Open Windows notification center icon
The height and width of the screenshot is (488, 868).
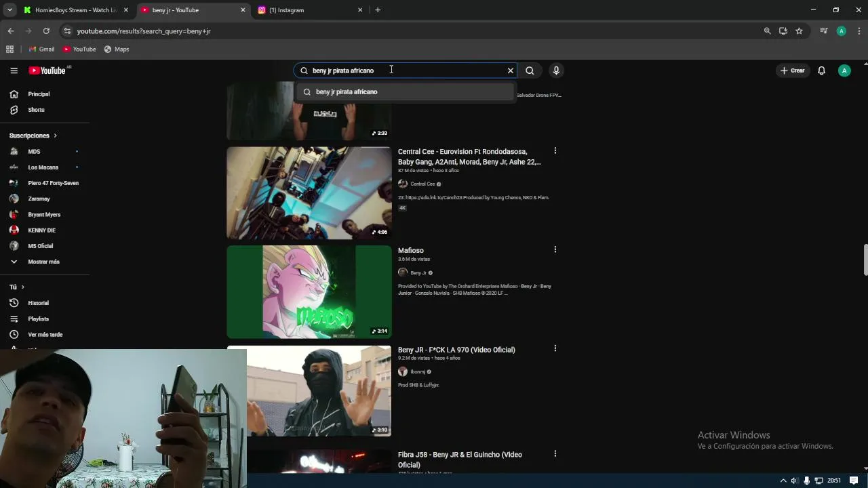(x=854, y=481)
